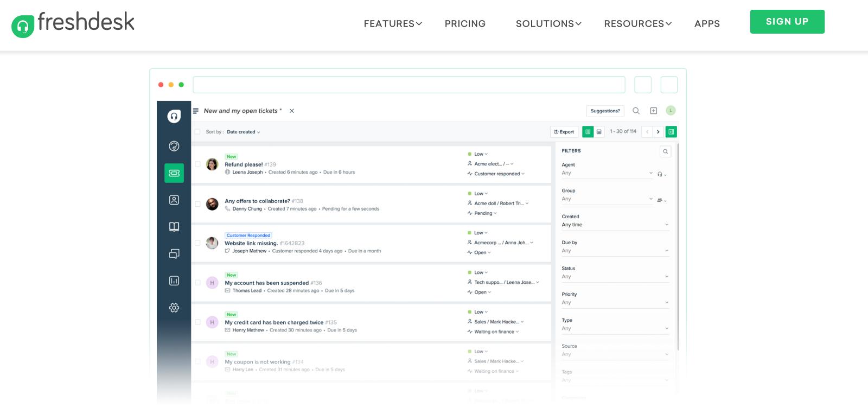Toggle the filters panel icon

coord(671,132)
